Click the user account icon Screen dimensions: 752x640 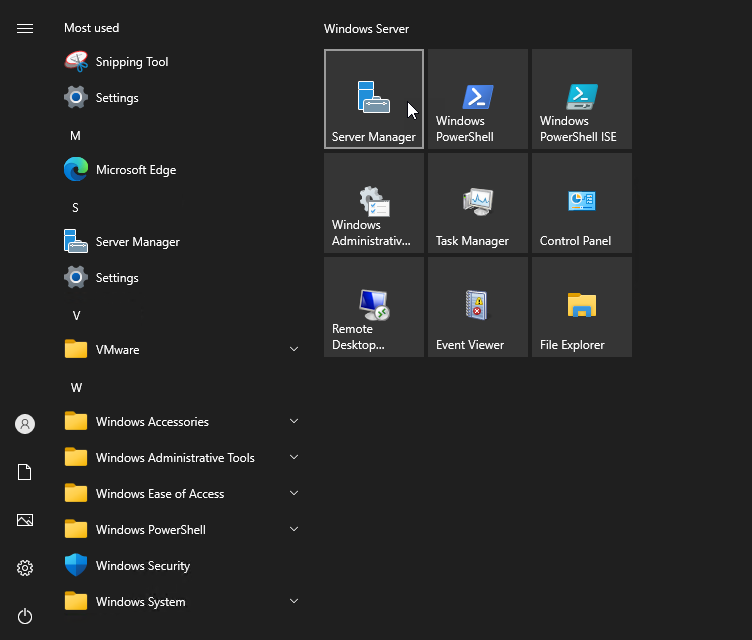click(x=25, y=424)
